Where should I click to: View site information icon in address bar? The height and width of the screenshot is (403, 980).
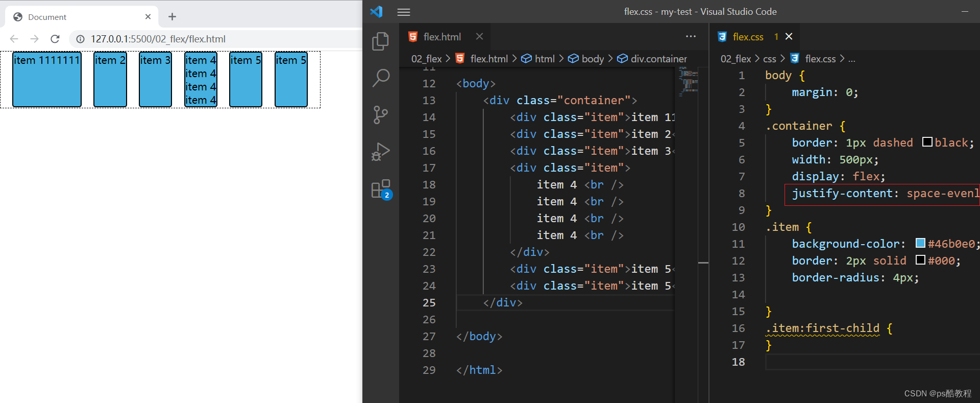pyautogui.click(x=80, y=39)
